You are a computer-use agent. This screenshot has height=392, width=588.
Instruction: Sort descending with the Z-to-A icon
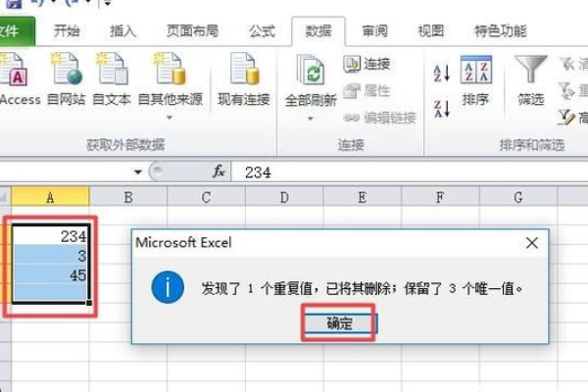pyautogui.click(x=441, y=109)
